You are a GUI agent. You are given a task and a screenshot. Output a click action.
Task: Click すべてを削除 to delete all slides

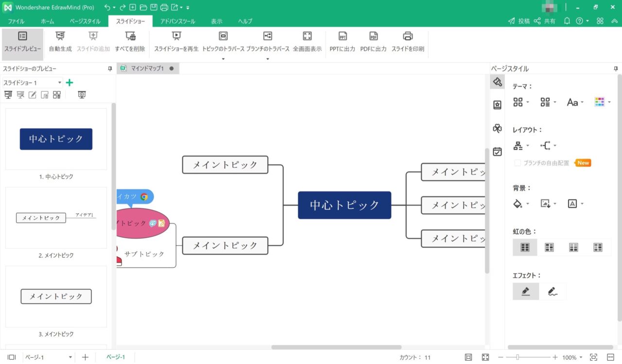(x=130, y=42)
